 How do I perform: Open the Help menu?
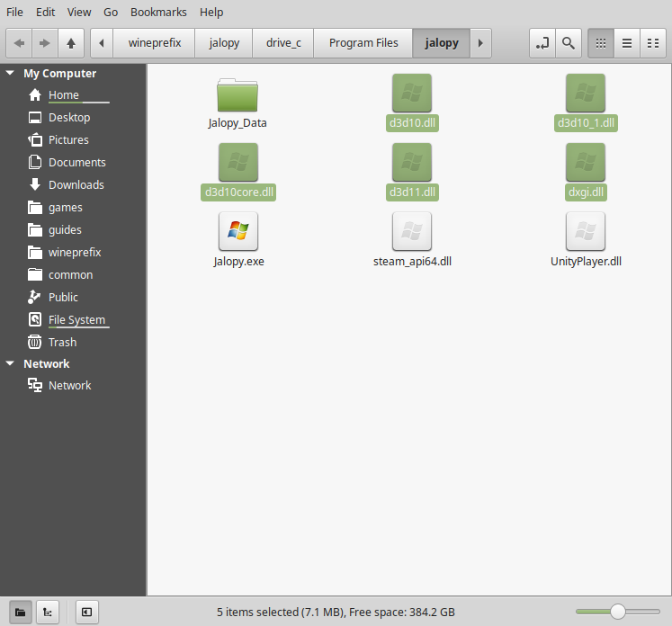pyautogui.click(x=211, y=13)
